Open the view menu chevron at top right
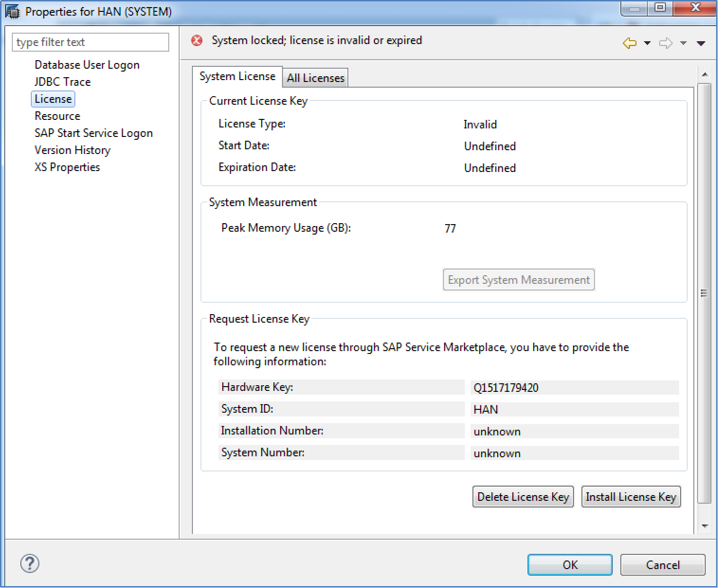 click(x=701, y=43)
